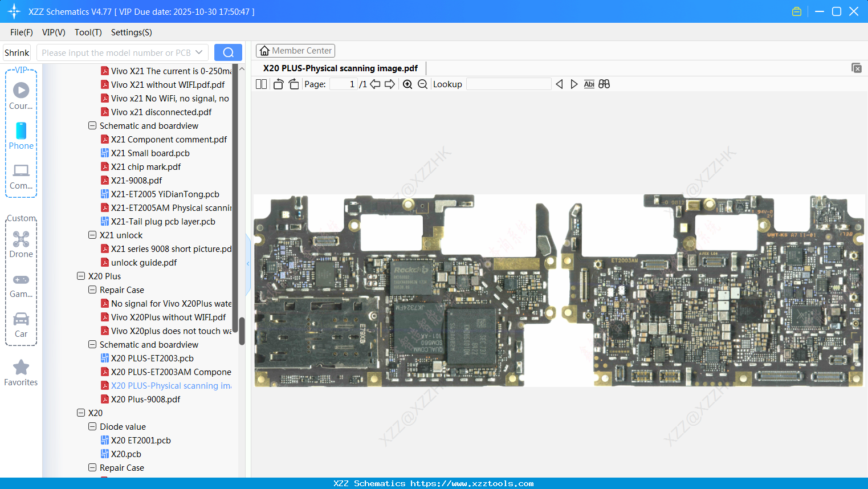Collapse the X20 node

[x=81, y=413]
